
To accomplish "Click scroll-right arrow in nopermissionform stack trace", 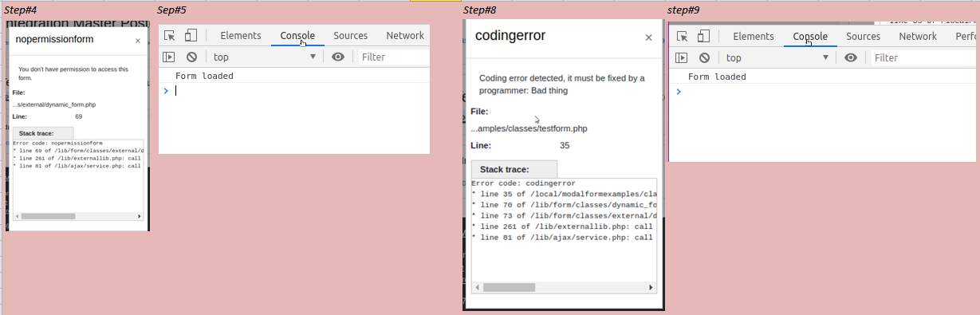I will [x=140, y=216].
